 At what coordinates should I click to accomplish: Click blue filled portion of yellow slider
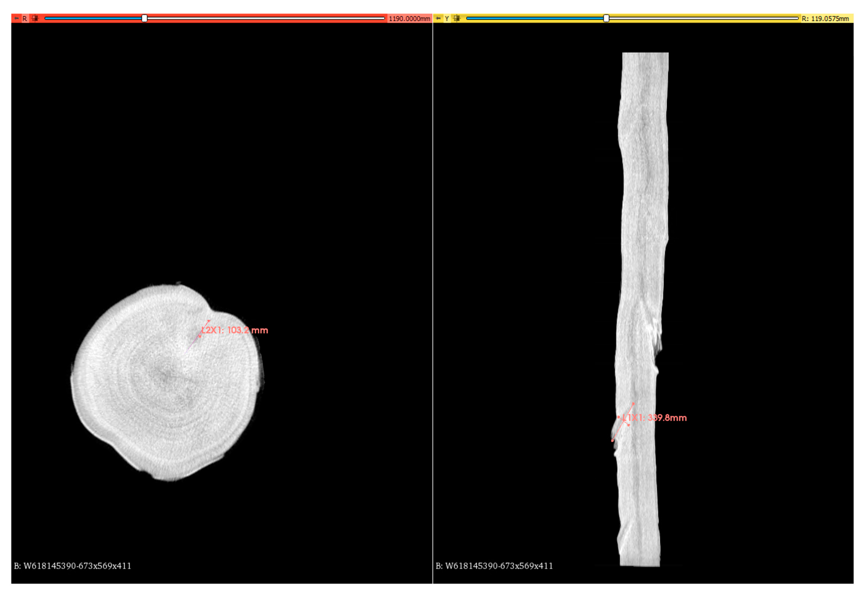(534, 18)
